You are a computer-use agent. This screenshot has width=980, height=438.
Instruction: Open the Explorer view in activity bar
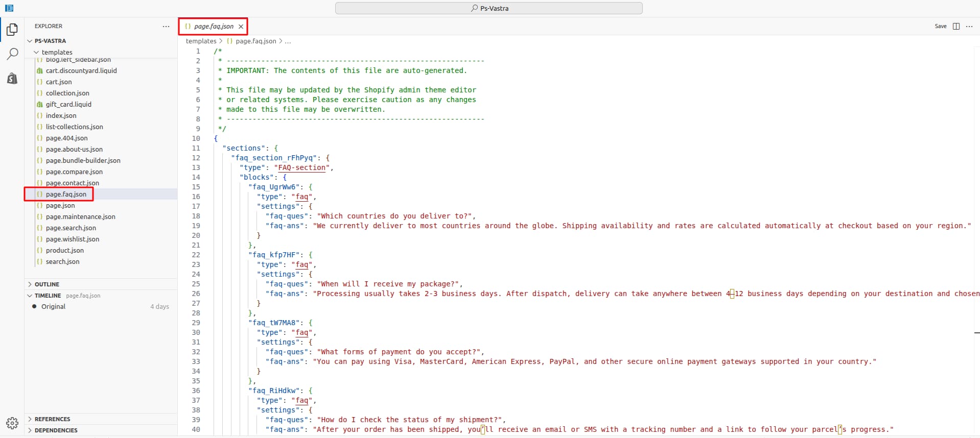pyautogui.click(x=12, y=30)
